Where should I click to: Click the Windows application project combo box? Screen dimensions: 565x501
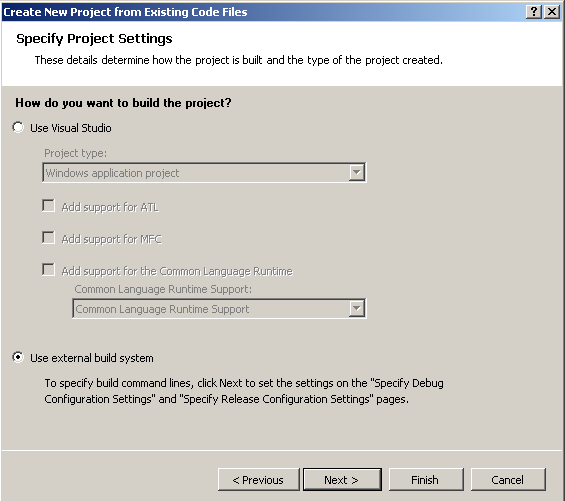click(204, 173)
